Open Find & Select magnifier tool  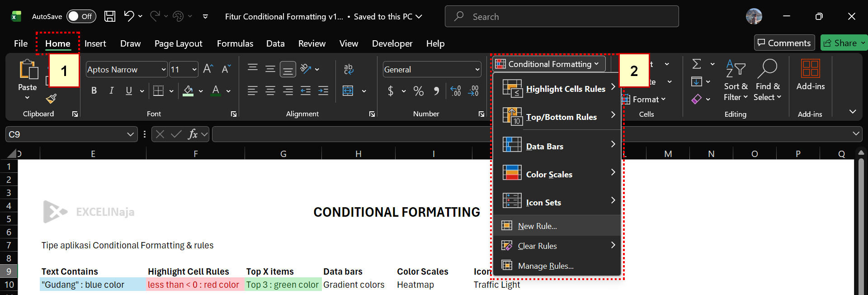click(768, 81)
